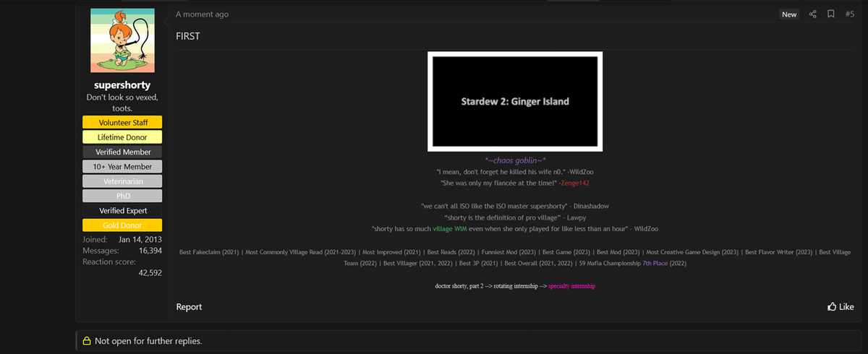The image size is (868, 354).
Task: Open supershorty's profile via username
Action: coord(122,85)
